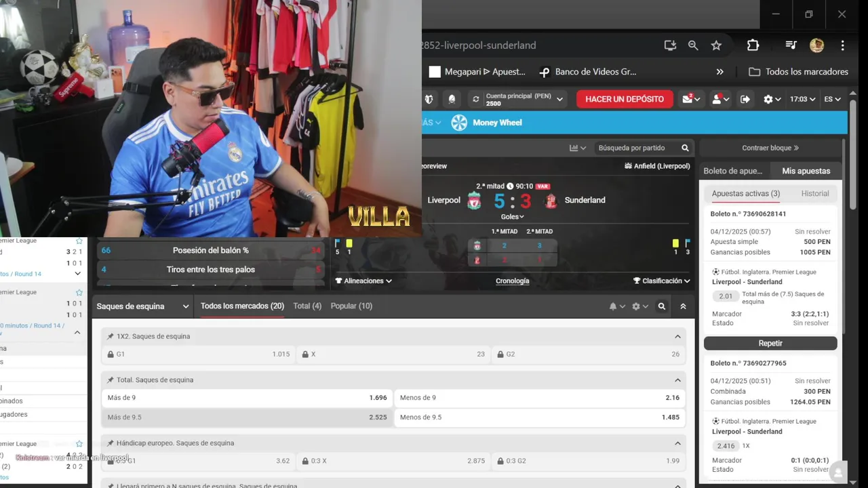Screen dimensions: 868x488
Task: Collapse Hándicap europeo Saques de esquina section
Action: (677, 443)
